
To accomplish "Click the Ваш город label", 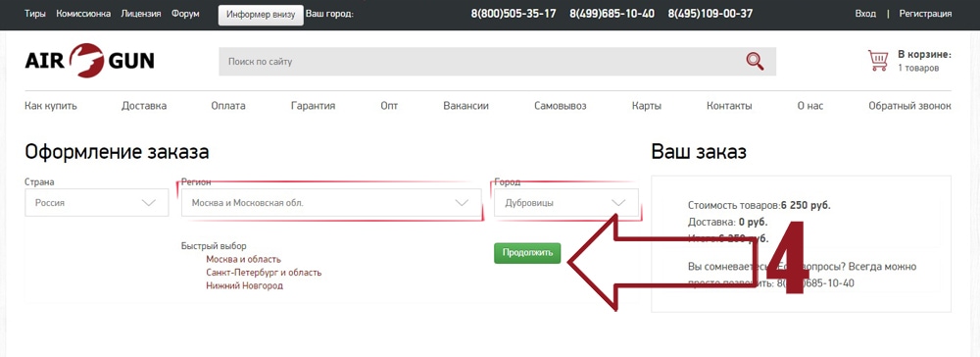I will point(329,14).
